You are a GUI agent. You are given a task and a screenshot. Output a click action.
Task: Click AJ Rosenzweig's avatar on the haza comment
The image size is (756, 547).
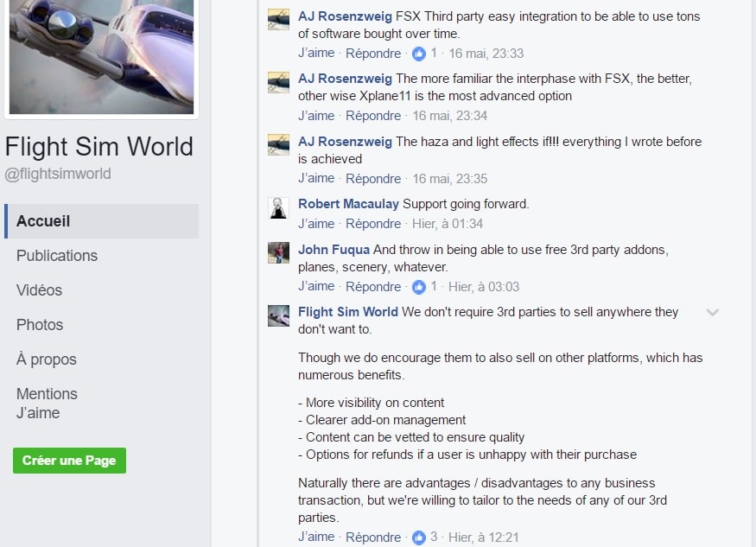click(x=278, y=144)
